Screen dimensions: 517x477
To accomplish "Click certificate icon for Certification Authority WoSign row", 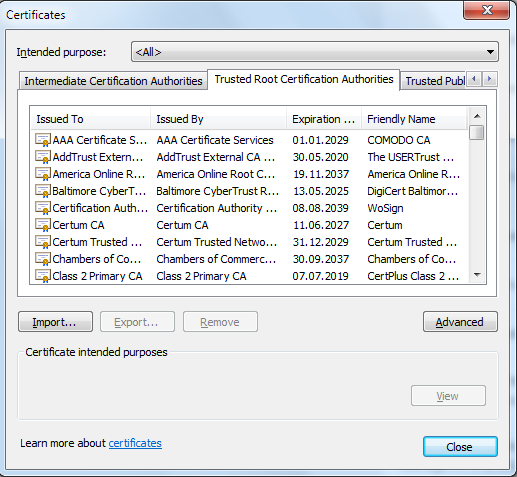I will pyautogui.click(x=43, y=208).
